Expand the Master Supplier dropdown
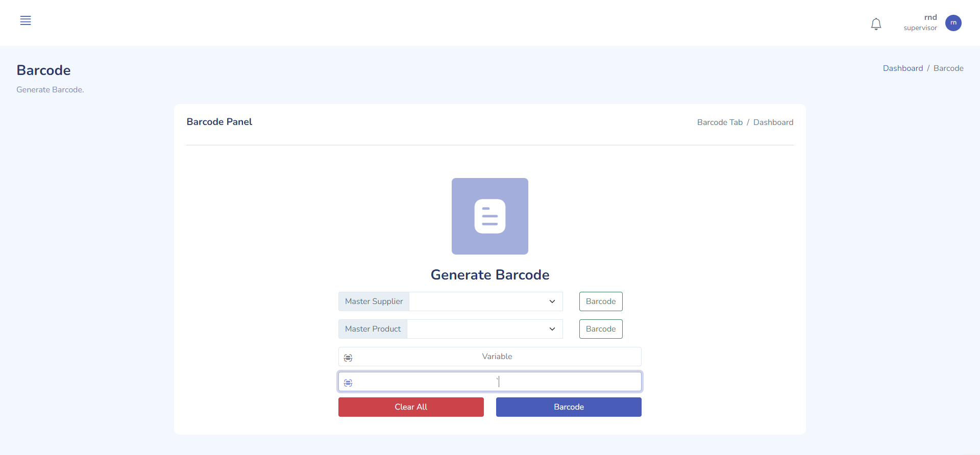Viewport: 980px width, 455px height. click(485, 301)
